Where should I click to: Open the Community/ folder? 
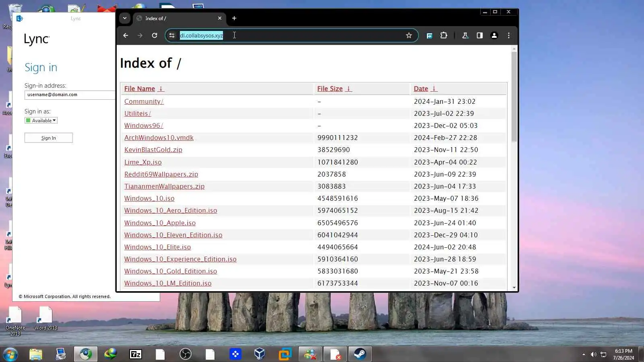coord(144,101)
